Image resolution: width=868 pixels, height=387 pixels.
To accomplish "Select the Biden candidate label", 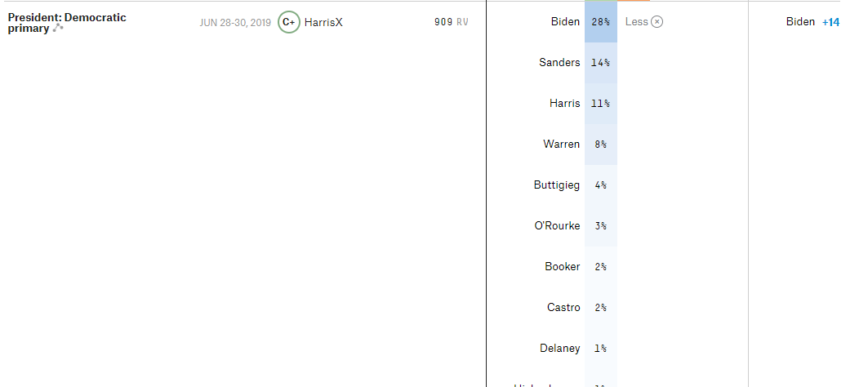I will coord(565,22).
